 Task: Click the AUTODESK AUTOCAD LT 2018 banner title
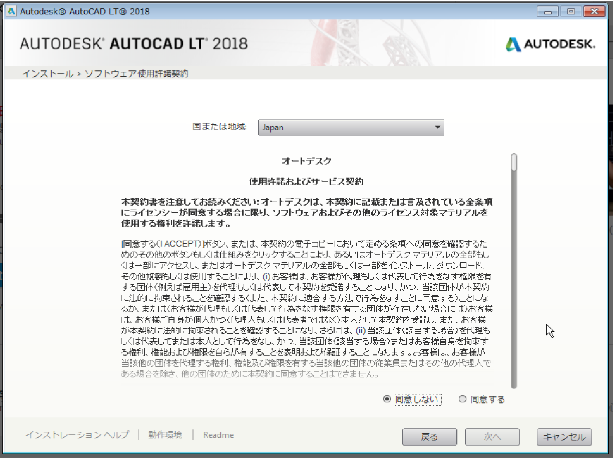(x=134, y=44)
